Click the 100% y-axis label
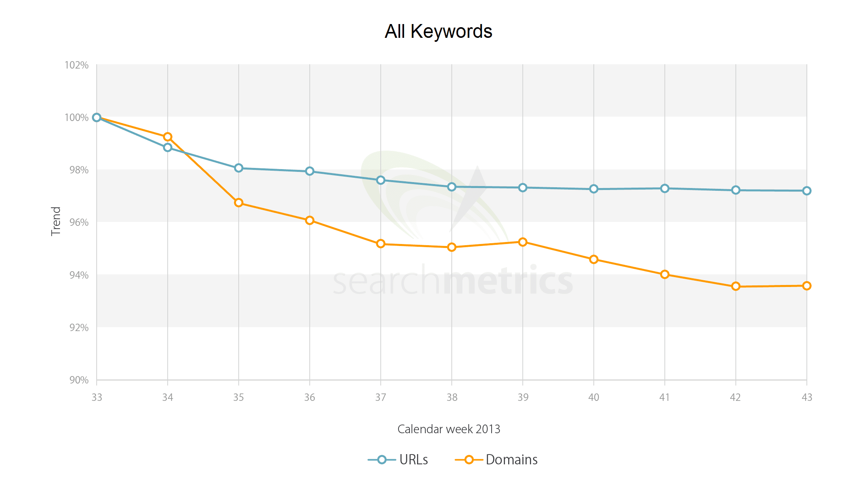Viewport: 868px width, 488px height. (77, 117)
